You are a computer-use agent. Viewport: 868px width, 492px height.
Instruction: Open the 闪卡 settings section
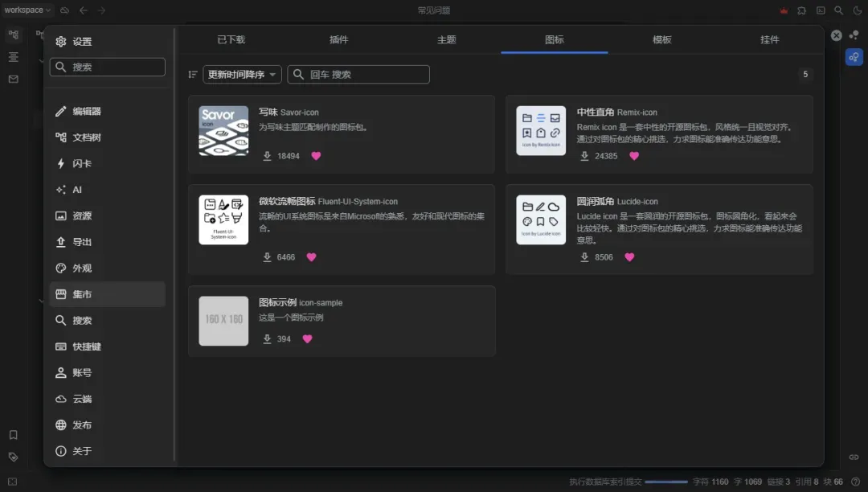click(x=108, y=163)
